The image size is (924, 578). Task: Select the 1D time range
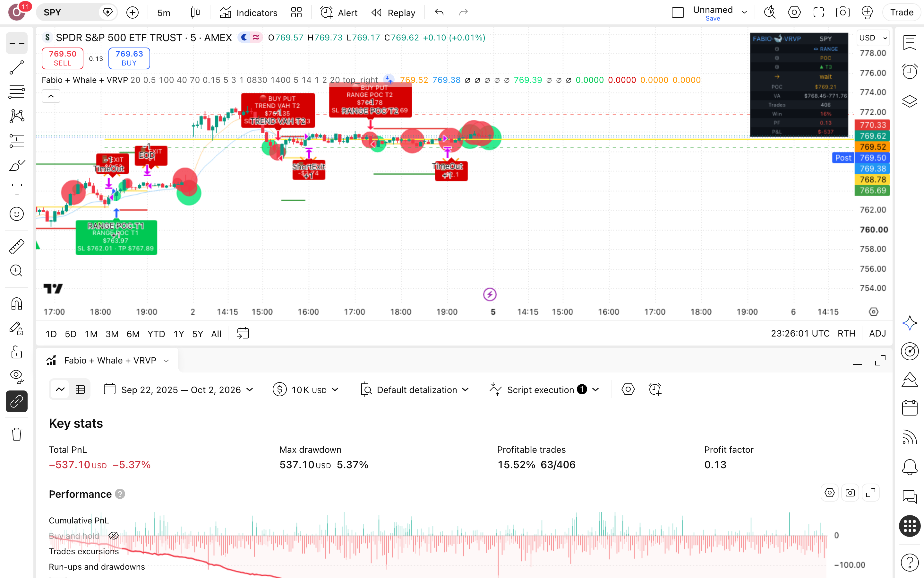[x=51, y=334]
